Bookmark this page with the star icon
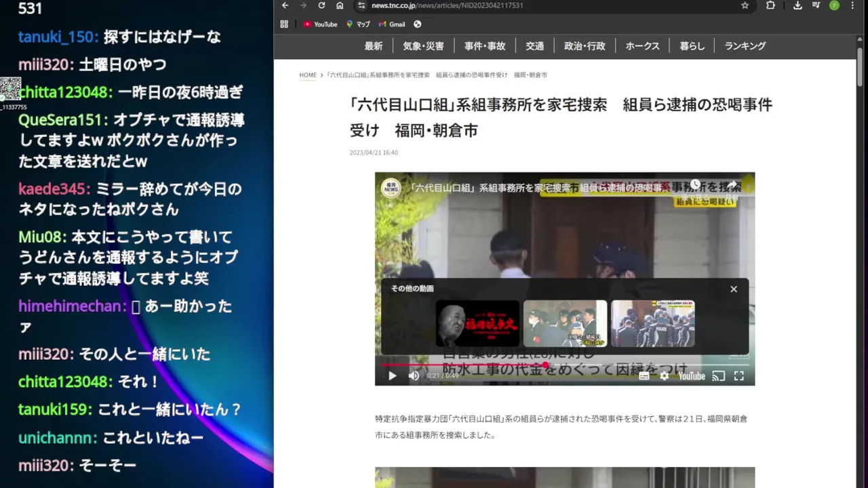This screenshot has width=868, height=488. tap(745, 5)
